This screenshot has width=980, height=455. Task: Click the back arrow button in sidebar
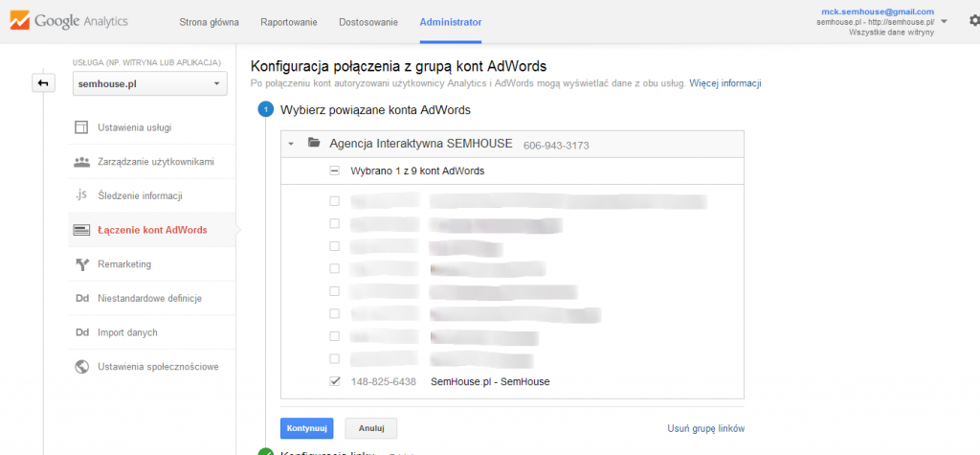pyautogui.click(x=42, y=83)
